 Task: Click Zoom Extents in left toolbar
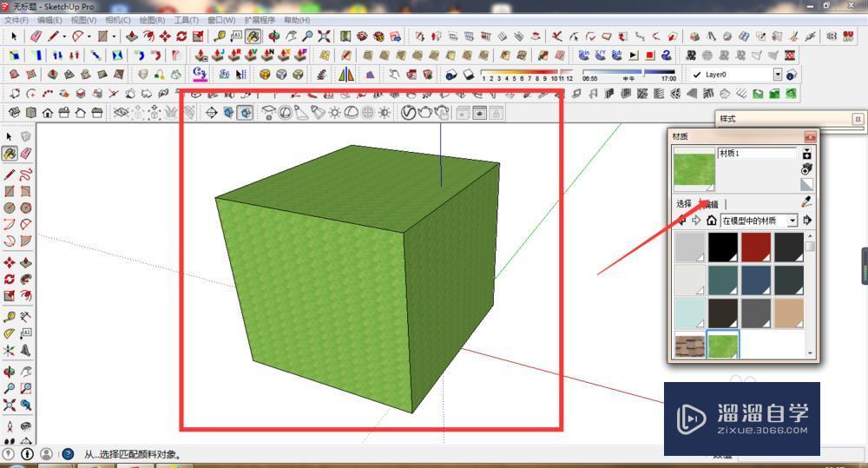(x=10, y=405)
